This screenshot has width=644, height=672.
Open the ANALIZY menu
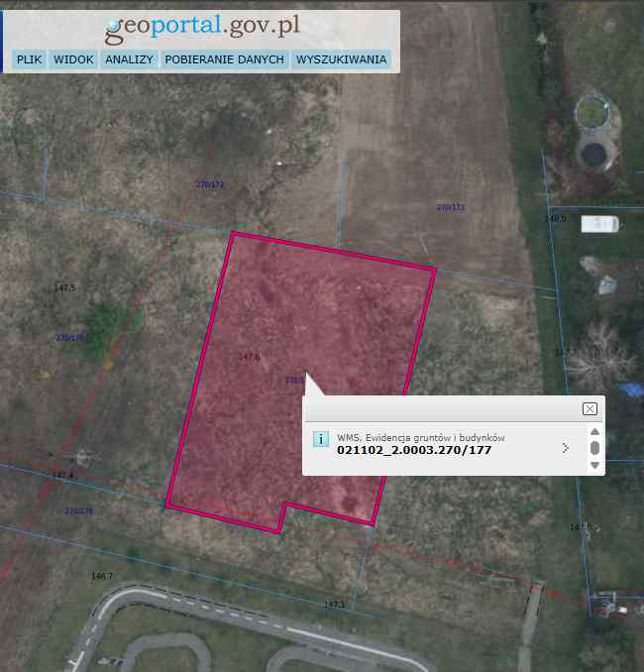(129, 59)
